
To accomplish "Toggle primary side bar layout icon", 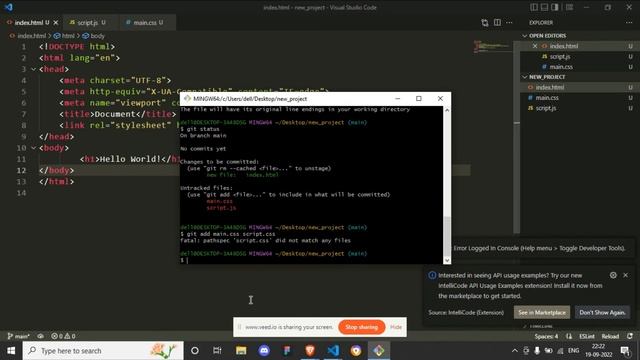I will click(x=534, y=7).
